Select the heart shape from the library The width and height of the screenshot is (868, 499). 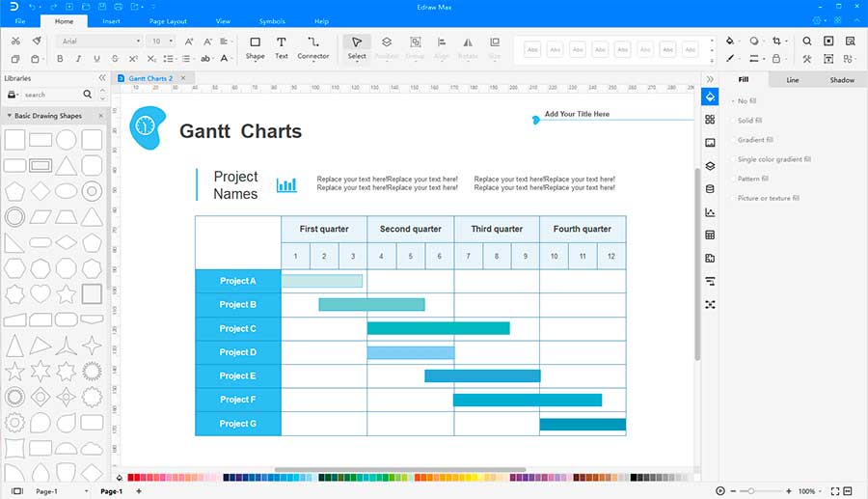41,293
